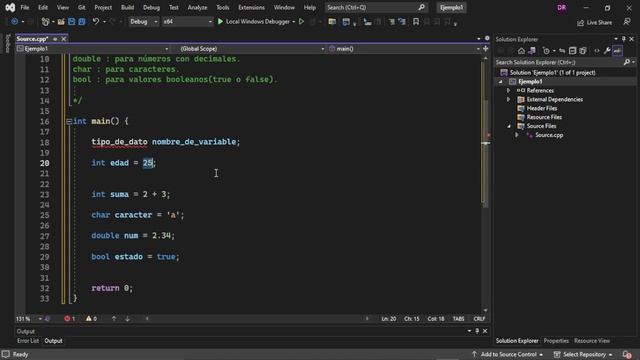The image size is (640, 360).
Task: Click Solution Explorer search magnifier icon
Action: [627, 62]
